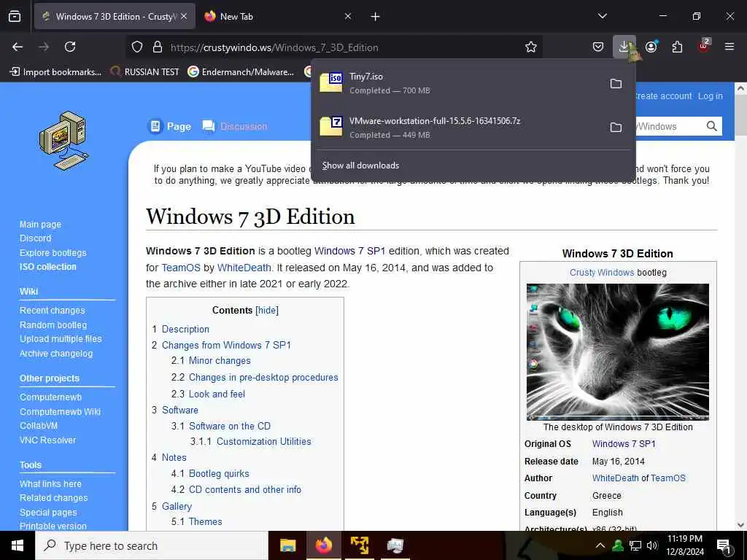Click the Log in link
Viewport: 747px width, 560px height.
coord(711,96)
